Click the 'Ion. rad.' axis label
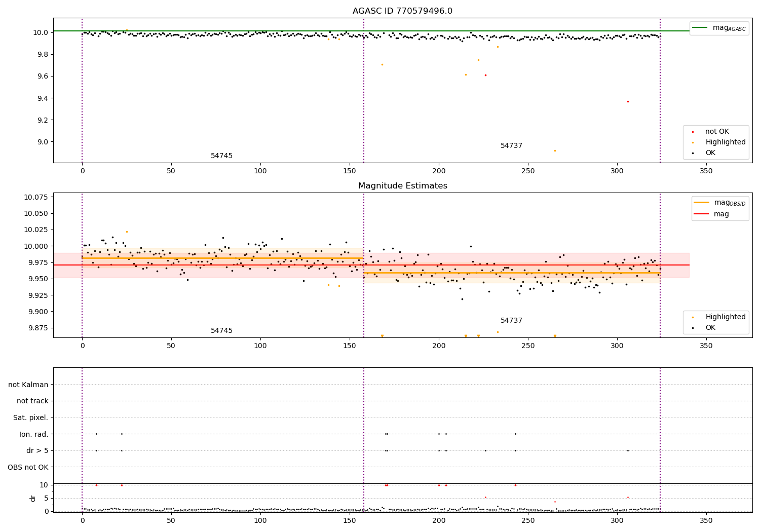Image resolution: width=760 pixels, height=532 pixels. click(x=34, y=434)
